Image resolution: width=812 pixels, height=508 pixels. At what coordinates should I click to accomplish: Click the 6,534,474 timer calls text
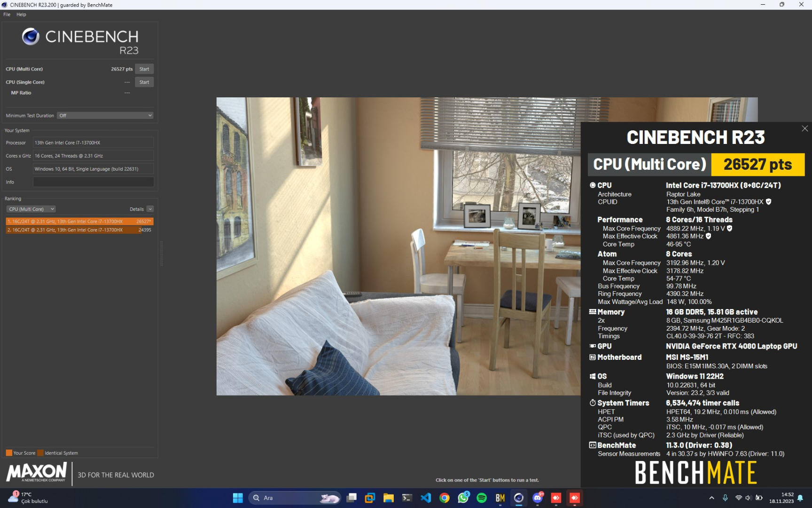[x=703, y=403]
